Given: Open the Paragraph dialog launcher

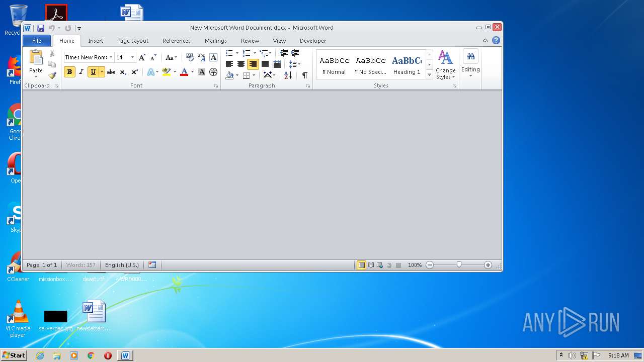Looking at the screenshot, I should point(308,86).
